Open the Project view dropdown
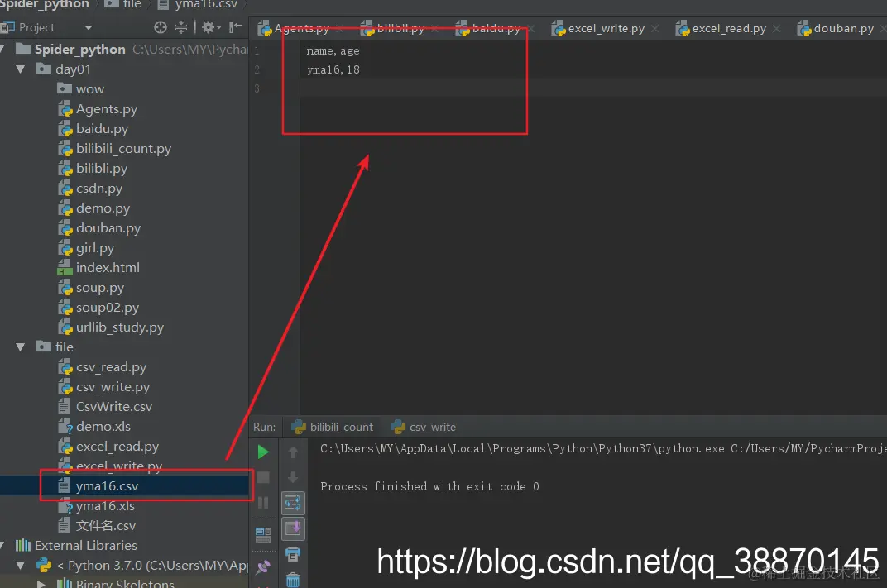 (x=88, y=27)
